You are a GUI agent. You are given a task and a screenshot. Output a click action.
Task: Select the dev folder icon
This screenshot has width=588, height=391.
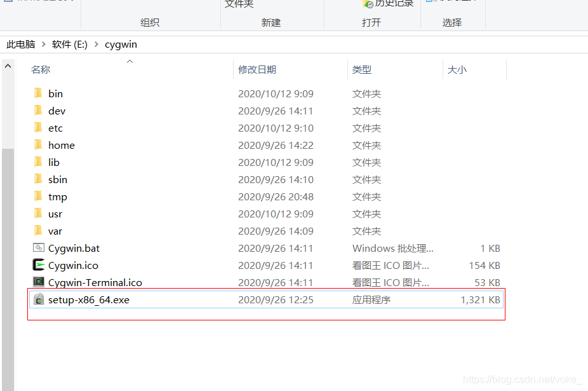point(38,111)
